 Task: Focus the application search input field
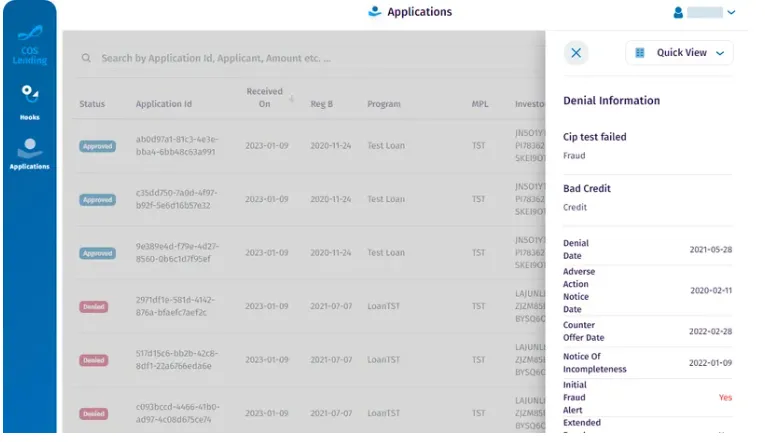point(312,58)
